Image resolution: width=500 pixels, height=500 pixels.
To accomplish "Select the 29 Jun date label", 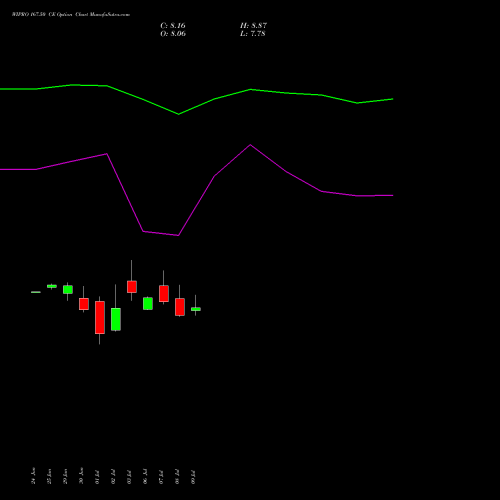I will tap(65, 476).
